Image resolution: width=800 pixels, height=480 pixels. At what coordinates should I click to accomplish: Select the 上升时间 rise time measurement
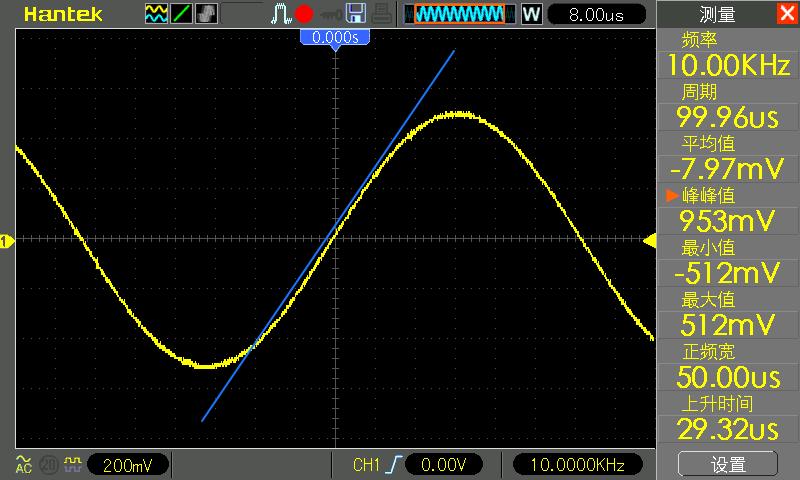point(717,403)
